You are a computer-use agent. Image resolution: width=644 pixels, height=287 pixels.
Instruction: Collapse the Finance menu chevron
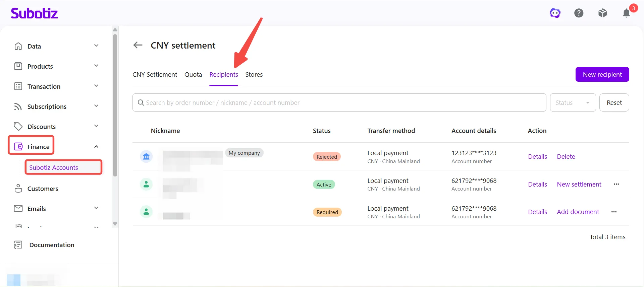96,146
